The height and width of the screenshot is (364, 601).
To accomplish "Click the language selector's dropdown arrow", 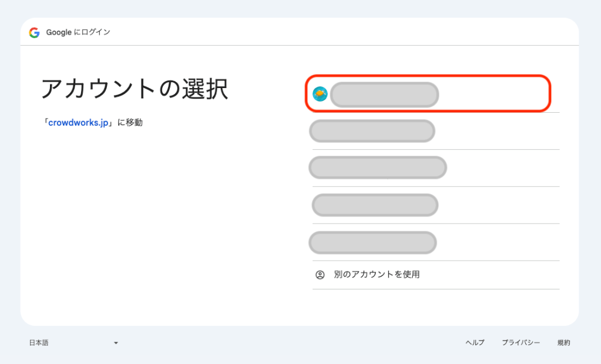I will 116,343.
